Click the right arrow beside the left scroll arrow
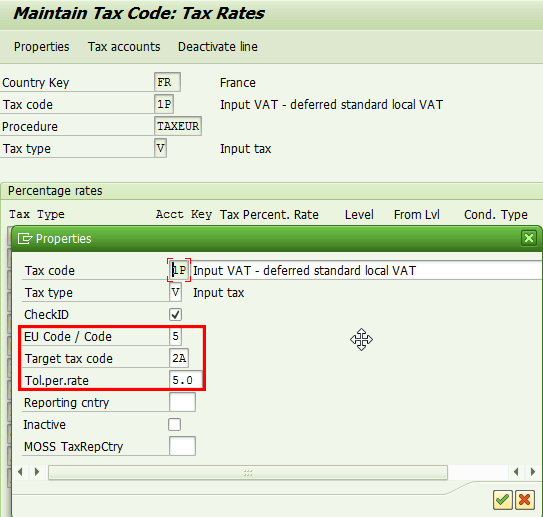Viewport: 543px width, 517px height. [x=37, y=472]
